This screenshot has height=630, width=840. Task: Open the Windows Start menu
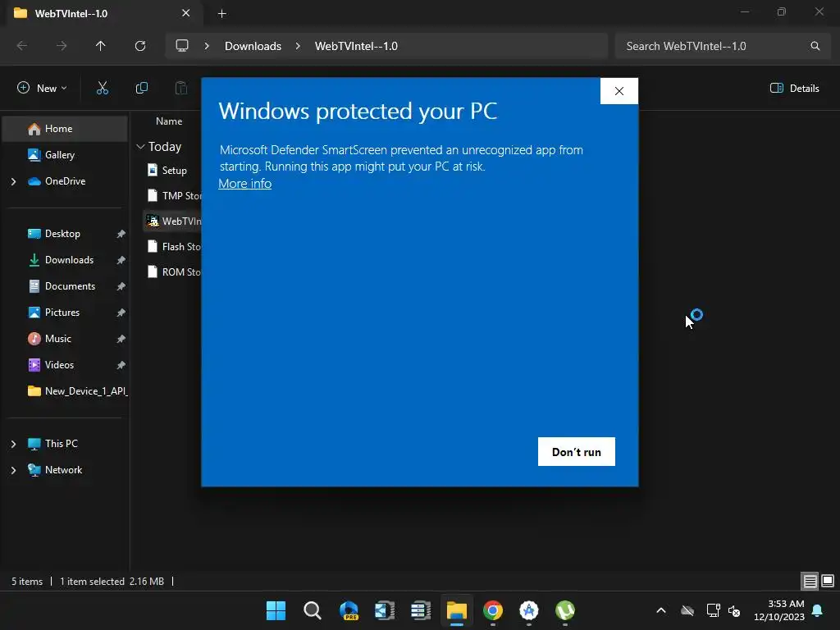coord(276,610)
